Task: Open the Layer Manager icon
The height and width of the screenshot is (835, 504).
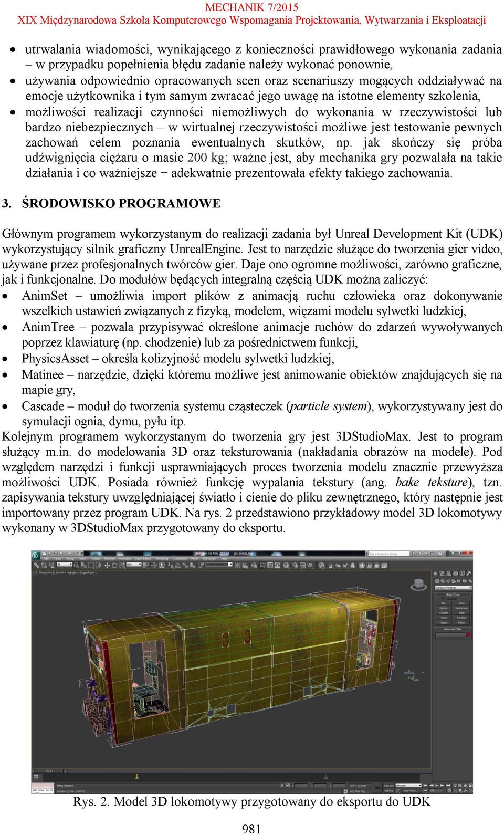Action: (254, 565)
